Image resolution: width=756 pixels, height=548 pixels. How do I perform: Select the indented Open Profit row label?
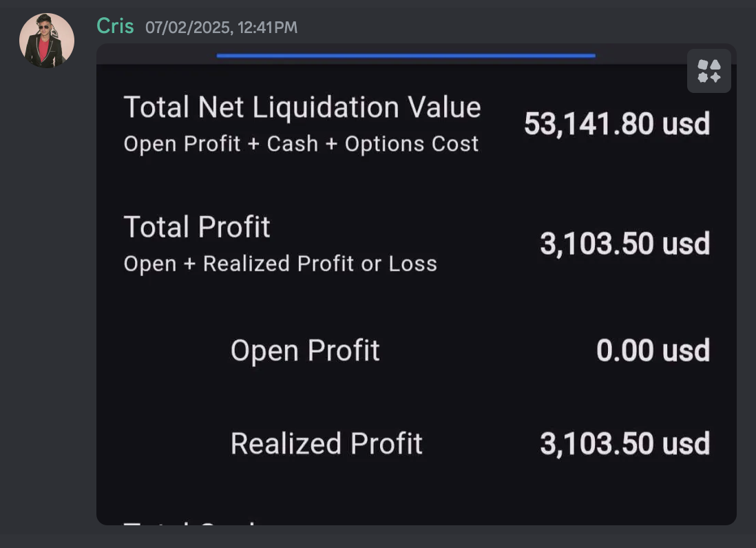point(304,350)
